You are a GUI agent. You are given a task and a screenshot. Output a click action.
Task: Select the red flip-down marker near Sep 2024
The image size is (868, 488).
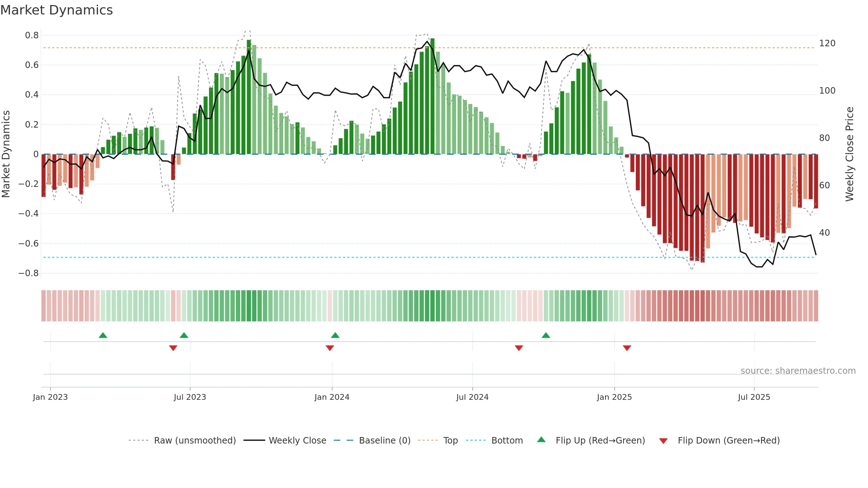coord(519,348)
